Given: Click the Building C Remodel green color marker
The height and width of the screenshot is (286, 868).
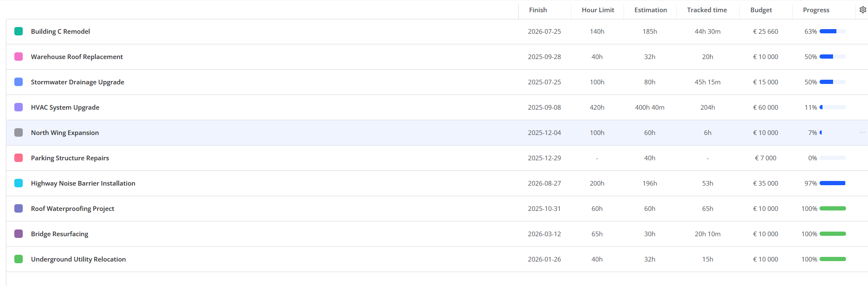Looking at the screenshot, I should [19, 31].
